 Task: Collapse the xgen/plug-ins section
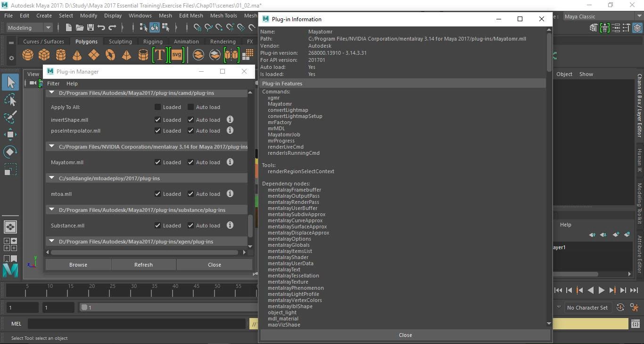[52, 242]
